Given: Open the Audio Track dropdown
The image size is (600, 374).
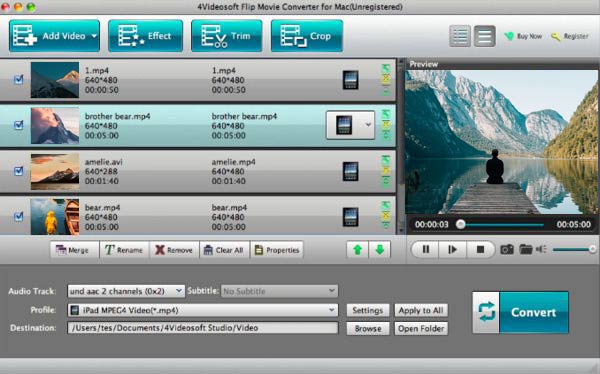Looking at the screenshot, I should coord(126,291).
